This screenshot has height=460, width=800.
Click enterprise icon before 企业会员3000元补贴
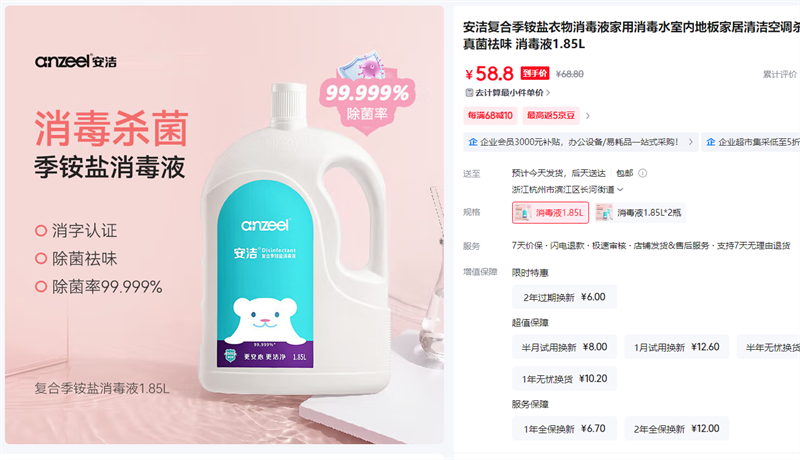[x=473, y=142]
